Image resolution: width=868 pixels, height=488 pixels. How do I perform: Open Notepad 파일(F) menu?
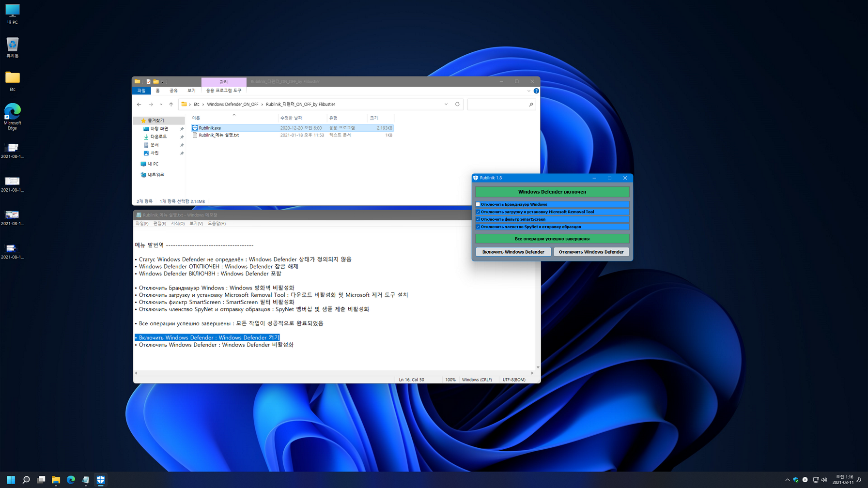142,223
